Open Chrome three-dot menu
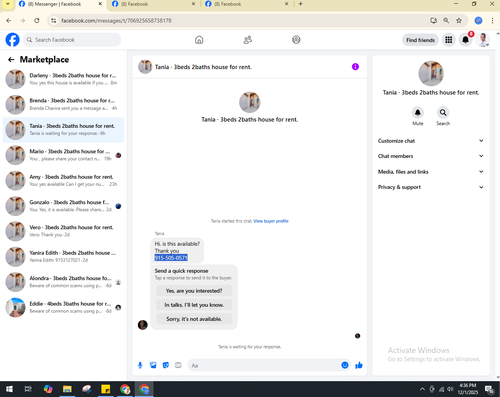500x397 pixels. 492,21
